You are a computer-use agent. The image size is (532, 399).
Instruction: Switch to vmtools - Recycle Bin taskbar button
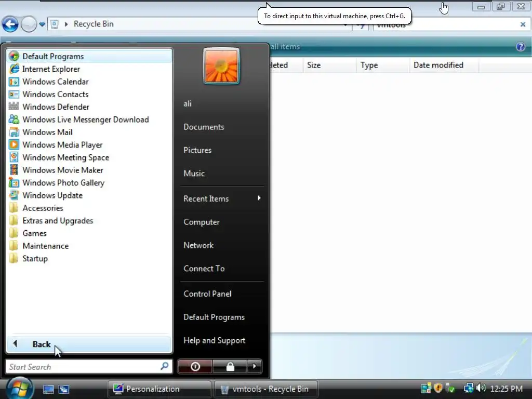click(x=267, y=389)
